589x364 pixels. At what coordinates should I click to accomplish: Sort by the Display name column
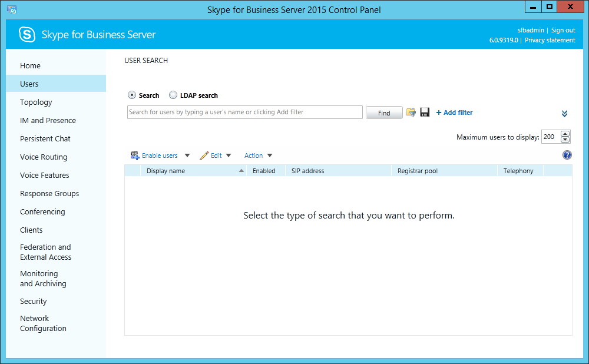coord(193,171)
